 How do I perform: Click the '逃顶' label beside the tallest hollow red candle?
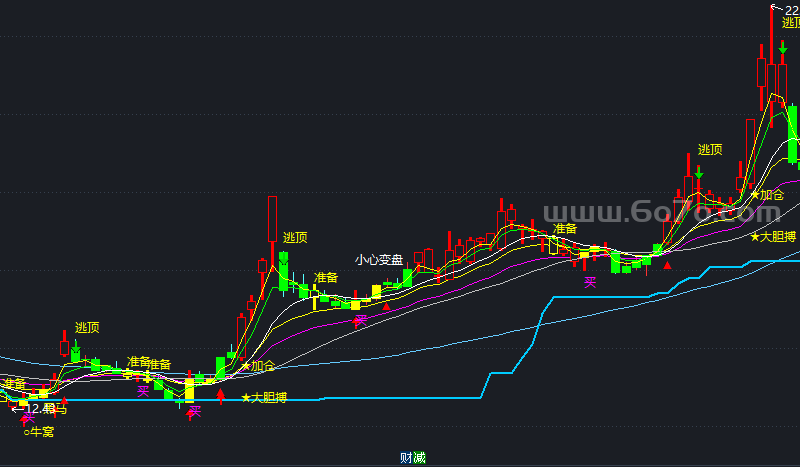(x=295, y=237)
